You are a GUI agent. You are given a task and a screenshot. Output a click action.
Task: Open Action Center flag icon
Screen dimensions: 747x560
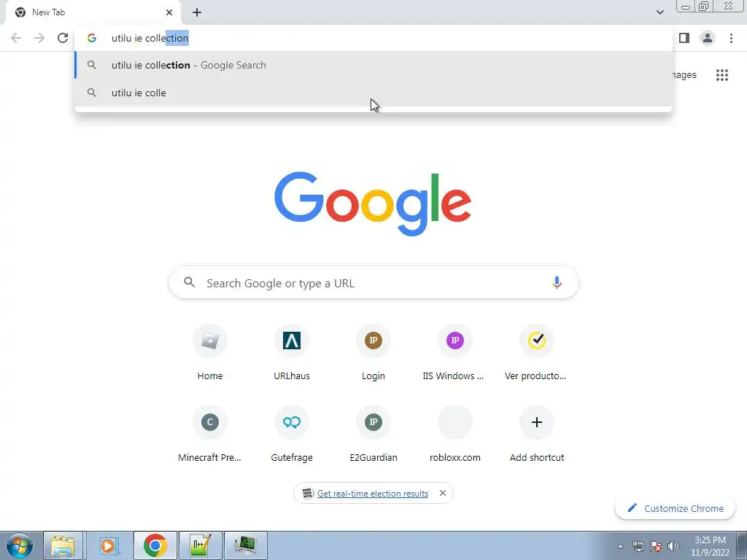pyautogui.click(x=656, y=546)
